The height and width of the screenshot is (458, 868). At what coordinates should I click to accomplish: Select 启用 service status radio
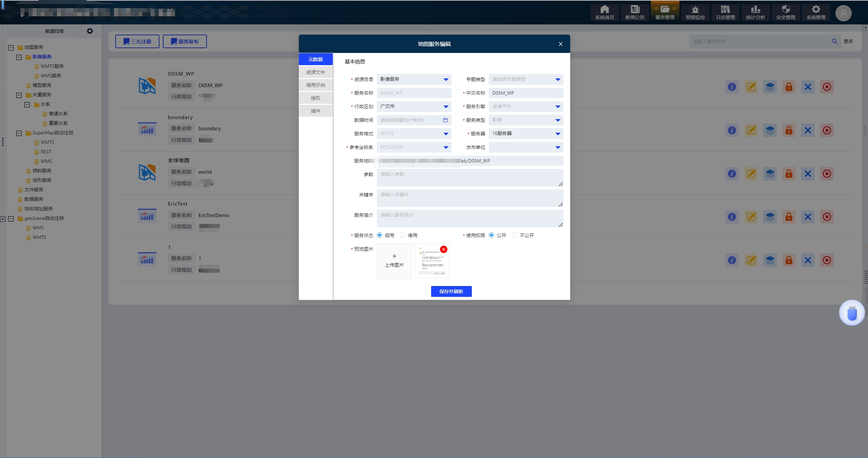(x=380, y=235)
